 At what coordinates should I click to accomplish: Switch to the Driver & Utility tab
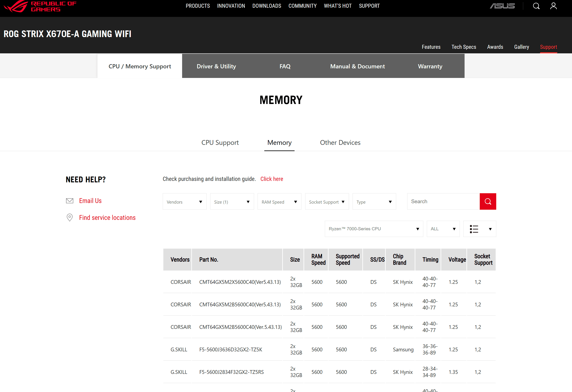216,66
